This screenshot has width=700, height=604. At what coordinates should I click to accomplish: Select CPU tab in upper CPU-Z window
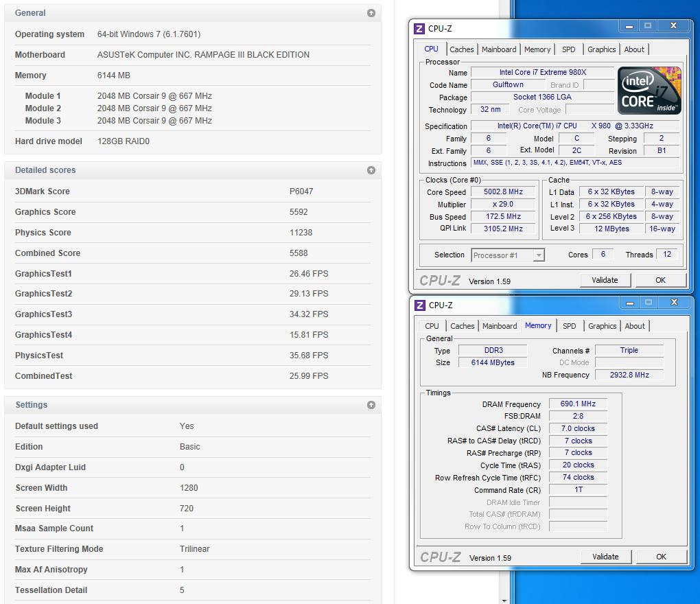[431, 49]
